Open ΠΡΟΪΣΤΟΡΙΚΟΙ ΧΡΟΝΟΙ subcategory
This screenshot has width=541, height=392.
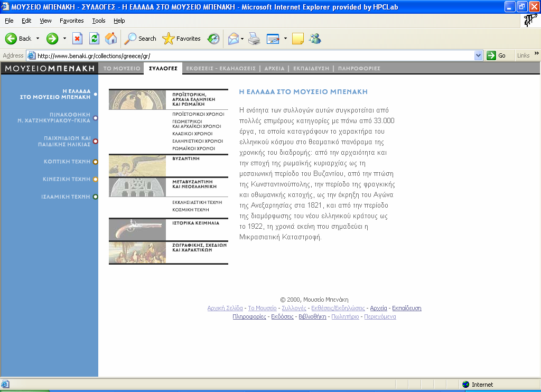tap(199, 114)
